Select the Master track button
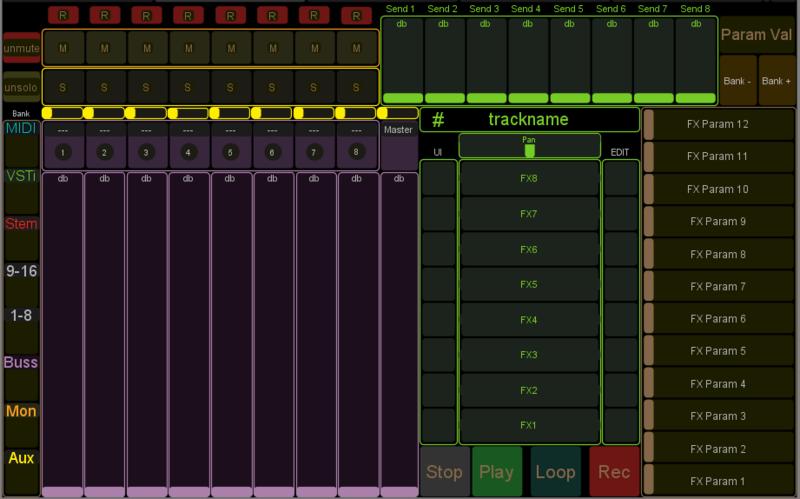Viewport: 800px width, 499px height. pyautogui.click(x=399, y=145)
